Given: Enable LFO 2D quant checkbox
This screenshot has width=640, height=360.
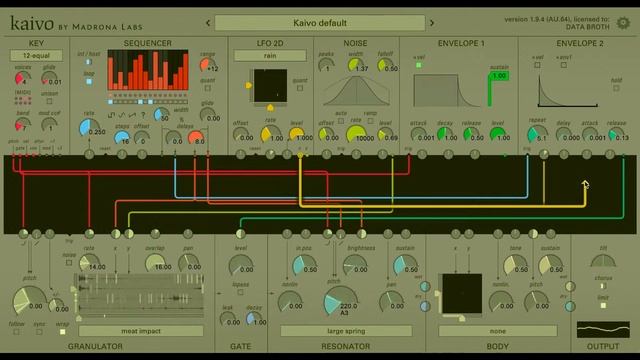Looking at the screenshot, I should 300,88.
